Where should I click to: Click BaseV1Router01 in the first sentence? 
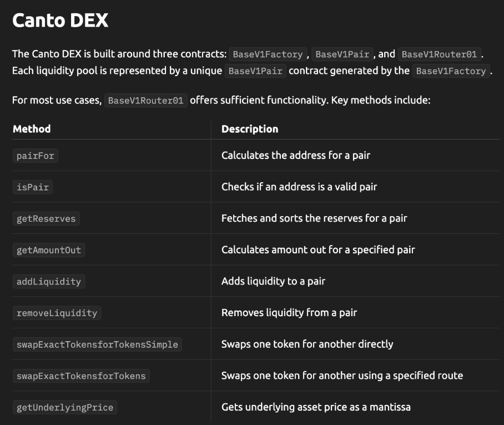[439, 54]
